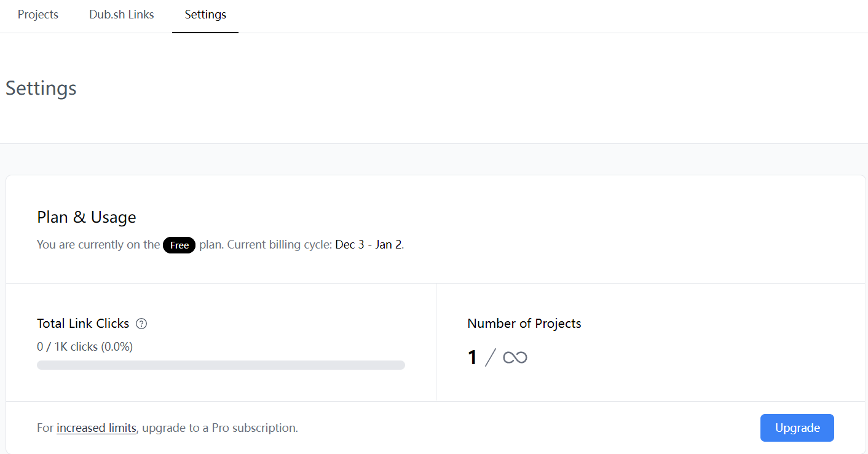Click the infinity symbol for project limit
Image resolution: width=868 pixels, height=454 pixels.
(515, 357)
